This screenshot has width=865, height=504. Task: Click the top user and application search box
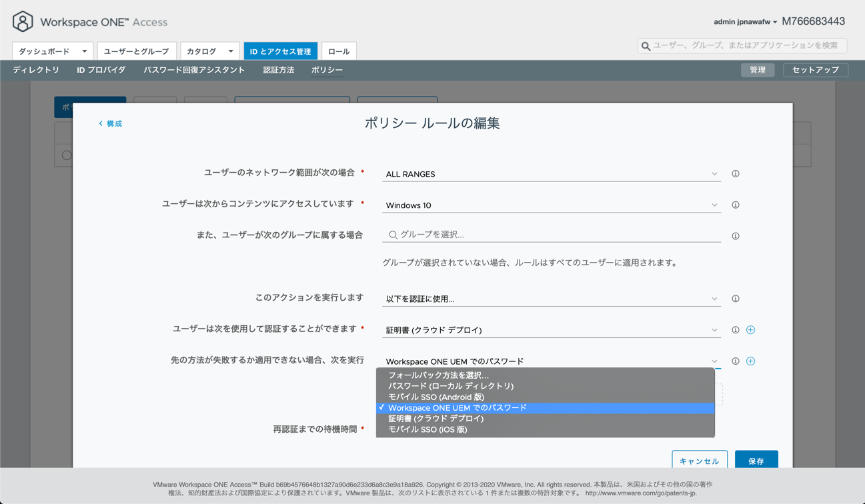click(x=742, y=45)
